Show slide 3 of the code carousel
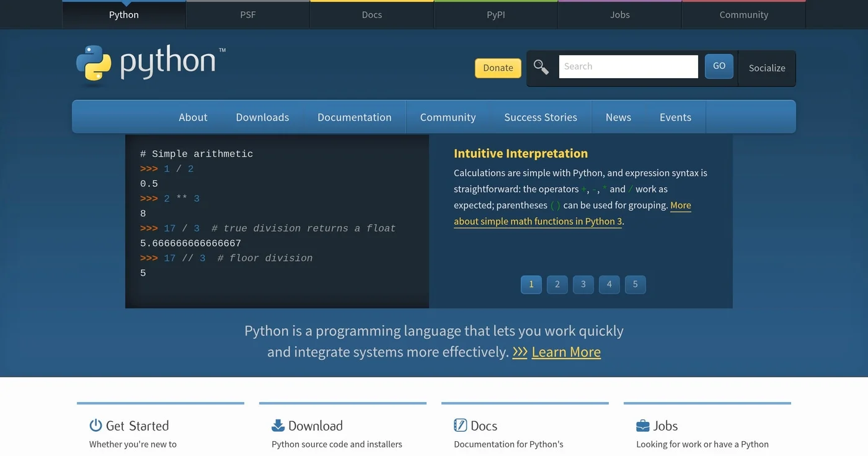This screenshot has width=868, height=456. point(583,284)
